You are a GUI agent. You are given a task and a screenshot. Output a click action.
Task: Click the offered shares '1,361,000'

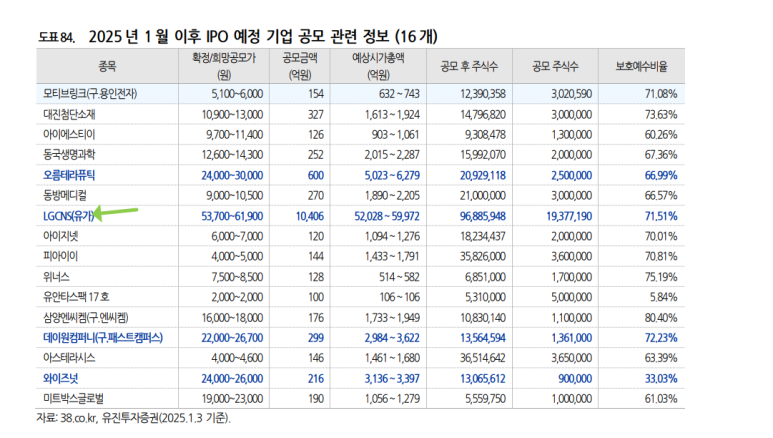pyautogui.click(x=571, y=338)
